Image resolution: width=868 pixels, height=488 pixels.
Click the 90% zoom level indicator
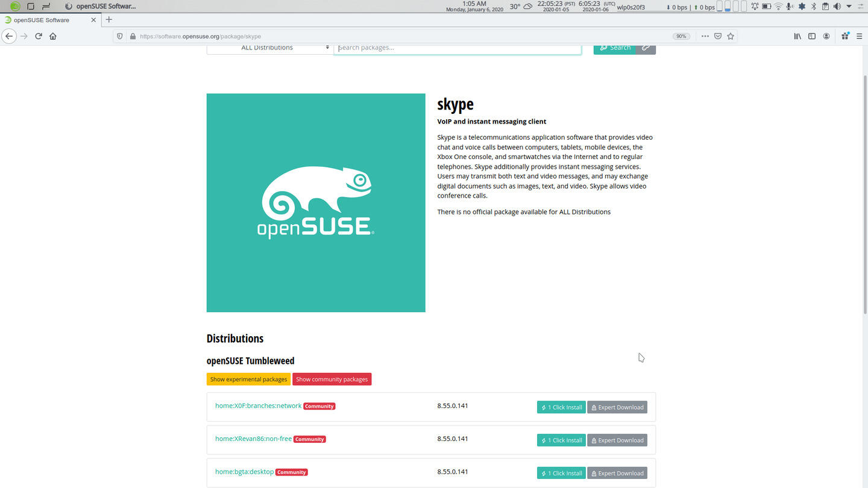point(681,36)
